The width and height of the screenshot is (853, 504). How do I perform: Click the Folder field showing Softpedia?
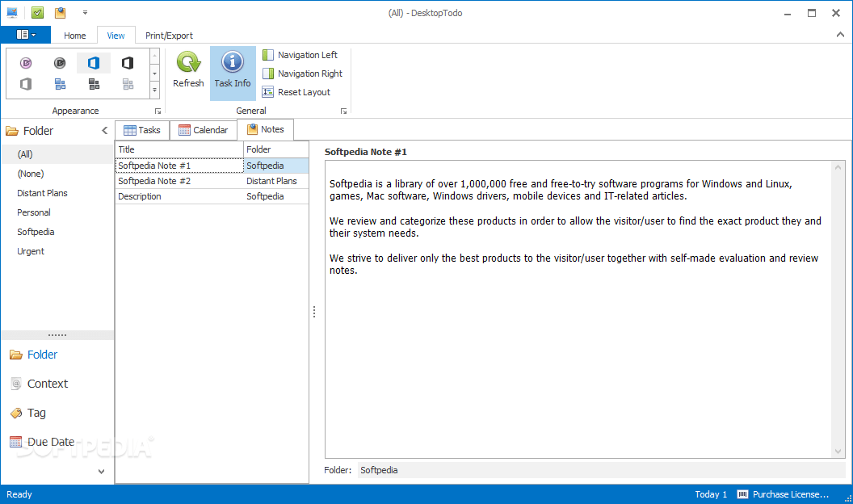[x=601, y=470]
